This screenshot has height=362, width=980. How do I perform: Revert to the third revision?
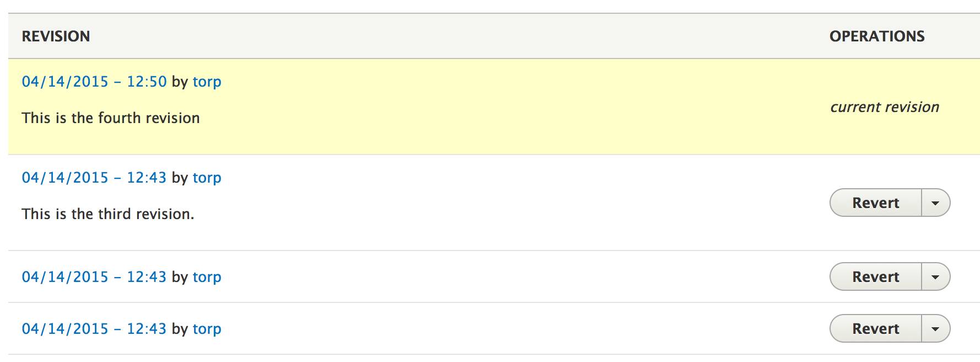point(876,203)
